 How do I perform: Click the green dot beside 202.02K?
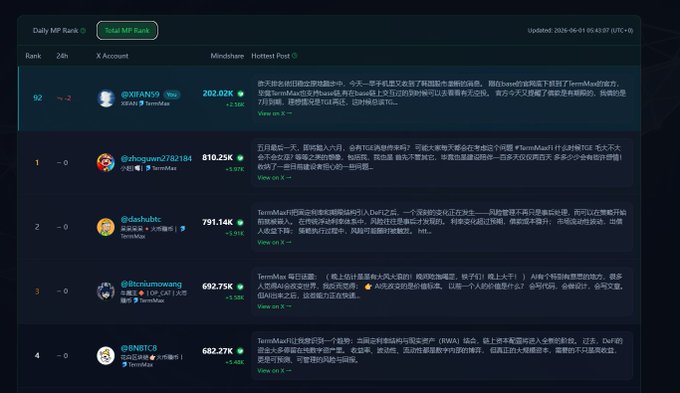(241, 93)
